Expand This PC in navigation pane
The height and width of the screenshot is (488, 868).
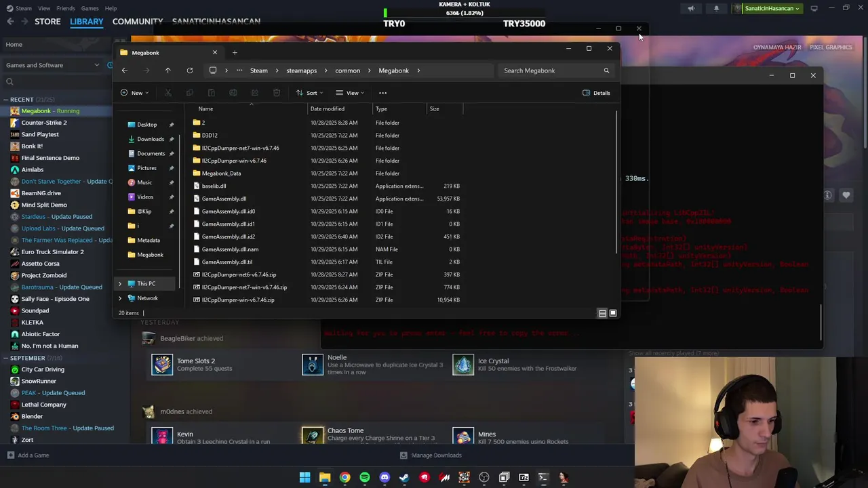point(120,284)
